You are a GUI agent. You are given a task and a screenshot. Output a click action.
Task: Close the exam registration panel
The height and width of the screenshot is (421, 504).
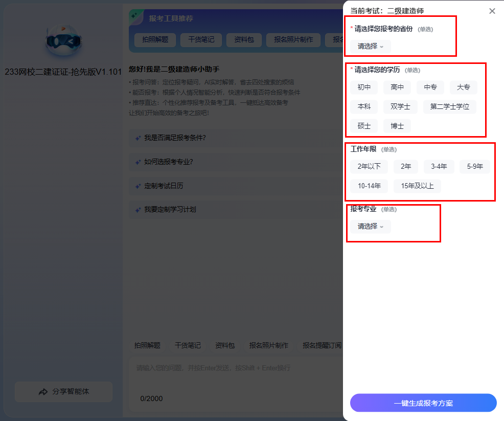[x=492, y=11]
